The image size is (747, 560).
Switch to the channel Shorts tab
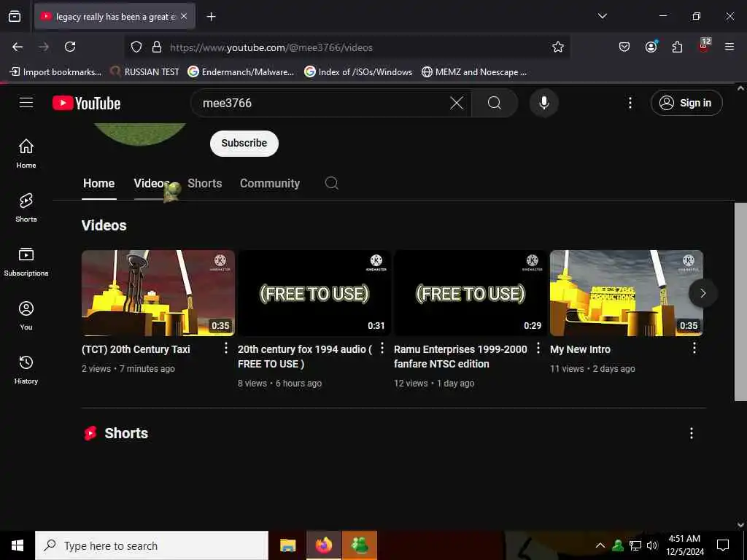(x=204, y=183)
